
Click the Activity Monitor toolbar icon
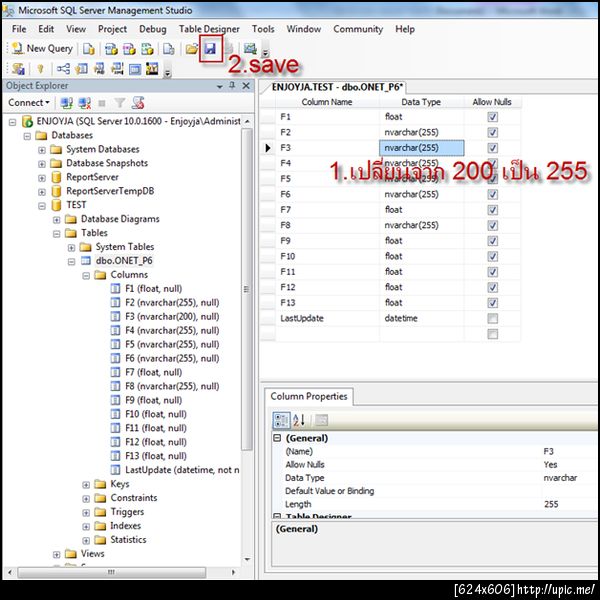(250, 49)
